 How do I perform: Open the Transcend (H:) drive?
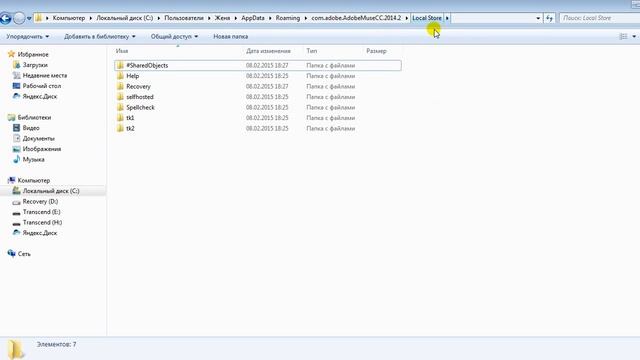pyautogui.click(x=42, y=222)
